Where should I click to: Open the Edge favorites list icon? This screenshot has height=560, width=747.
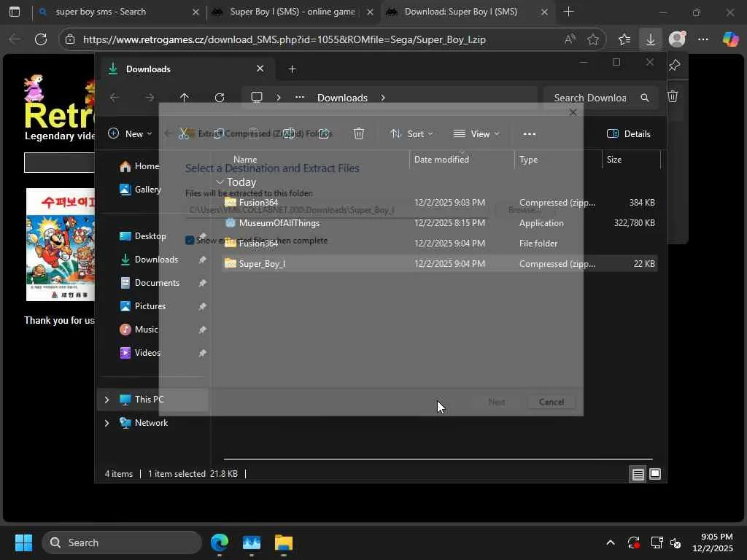624,39
